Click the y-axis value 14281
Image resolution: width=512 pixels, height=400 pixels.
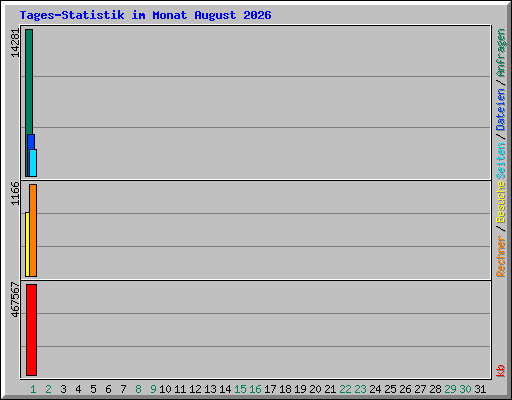15,43
